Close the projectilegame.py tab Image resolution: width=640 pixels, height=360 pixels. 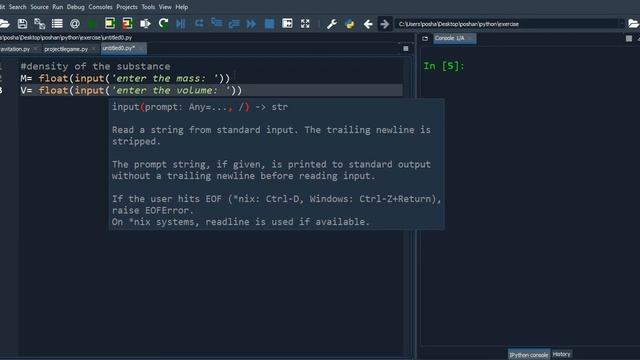click(x=94, y=49)
